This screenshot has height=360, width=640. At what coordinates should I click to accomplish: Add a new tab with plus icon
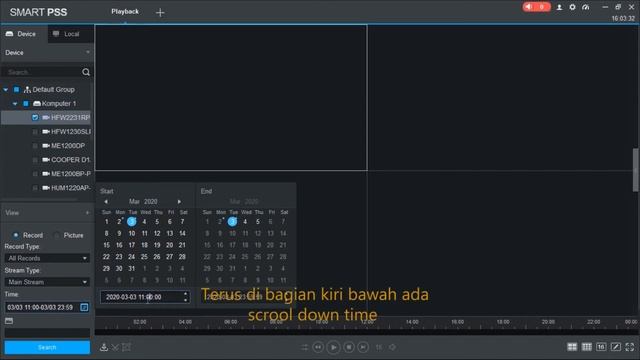pos(160,13)
